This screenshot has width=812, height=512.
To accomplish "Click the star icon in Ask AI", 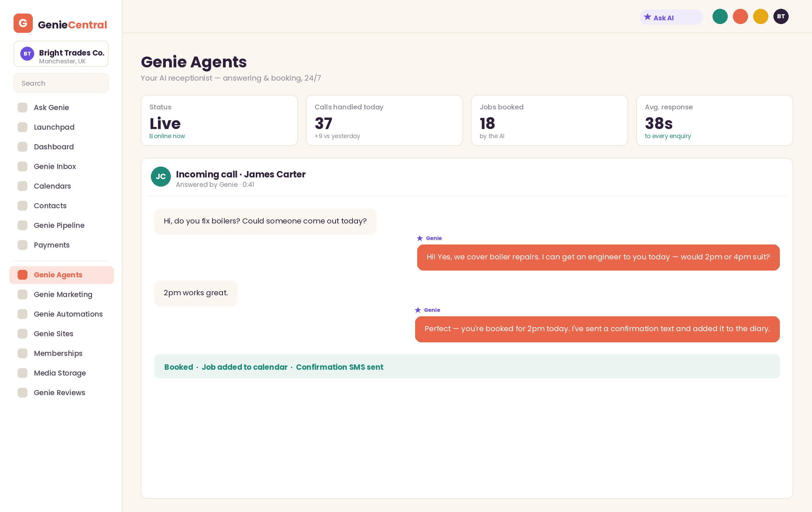I will [x=648, y=17].
